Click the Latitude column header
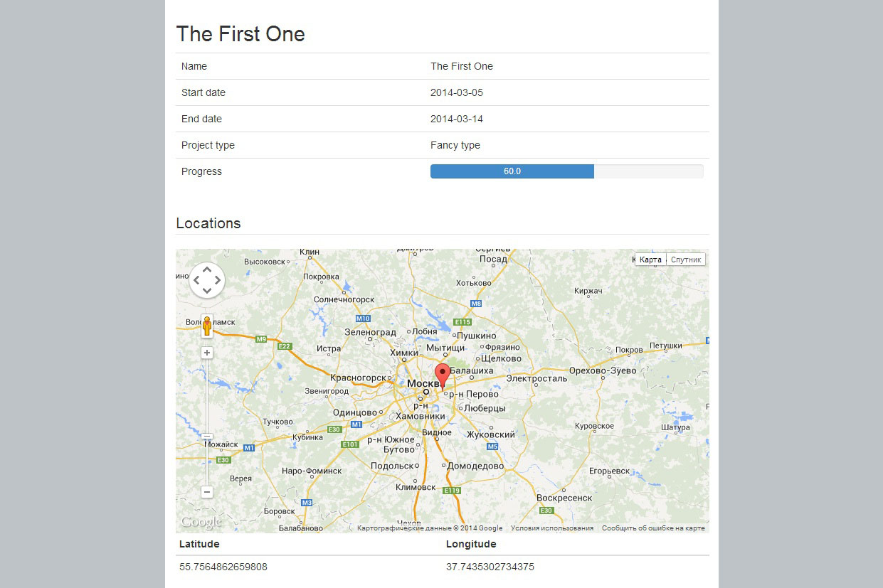The height and width of the screenshot is (588, 883). pyautogui.click(x=199, y=544)
